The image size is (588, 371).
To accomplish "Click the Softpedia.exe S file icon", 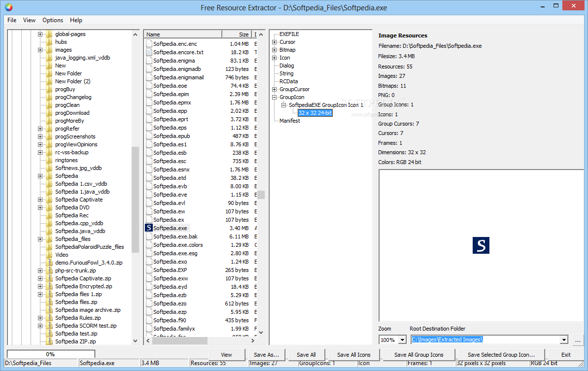I will [149, 228].
